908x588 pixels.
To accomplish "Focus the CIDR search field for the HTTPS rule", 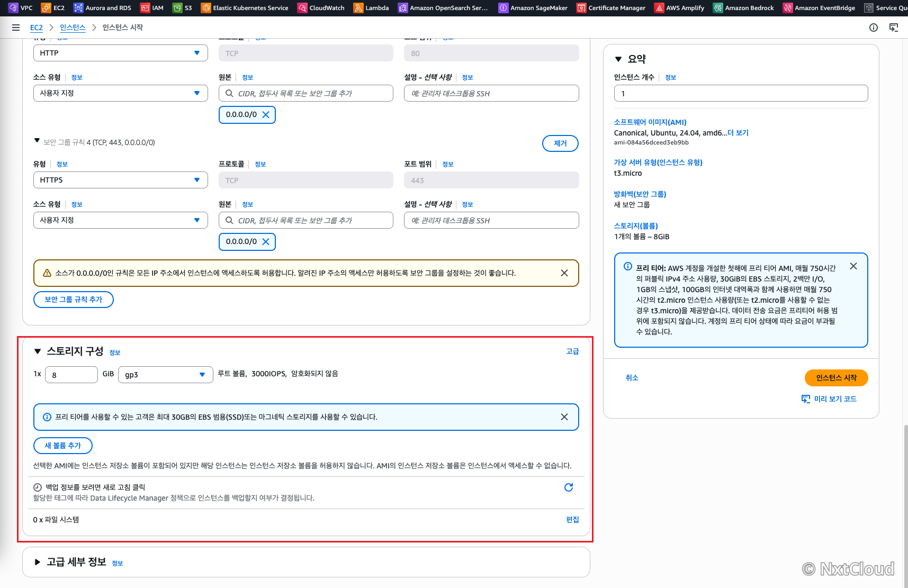I will [306, 220].
